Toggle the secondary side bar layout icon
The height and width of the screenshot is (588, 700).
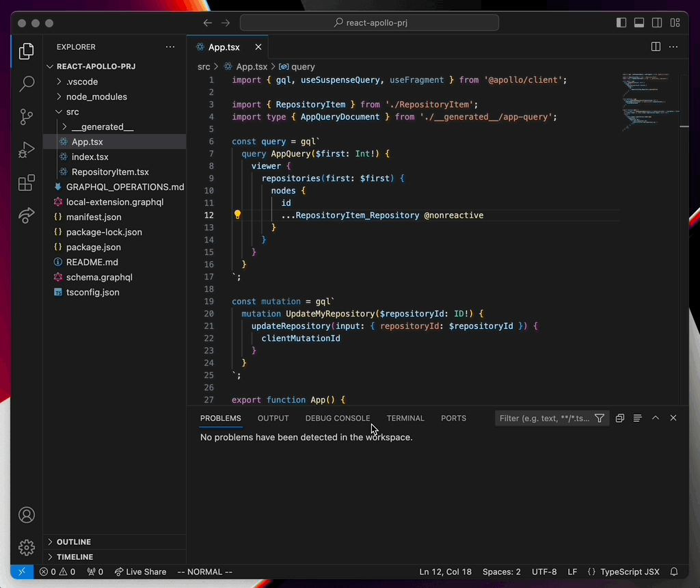[657, 23]
